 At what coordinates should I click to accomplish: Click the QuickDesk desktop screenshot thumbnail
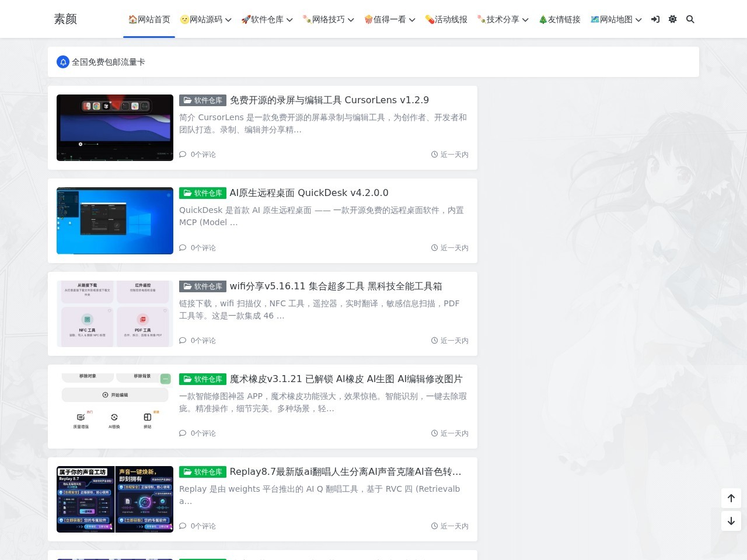115,220
